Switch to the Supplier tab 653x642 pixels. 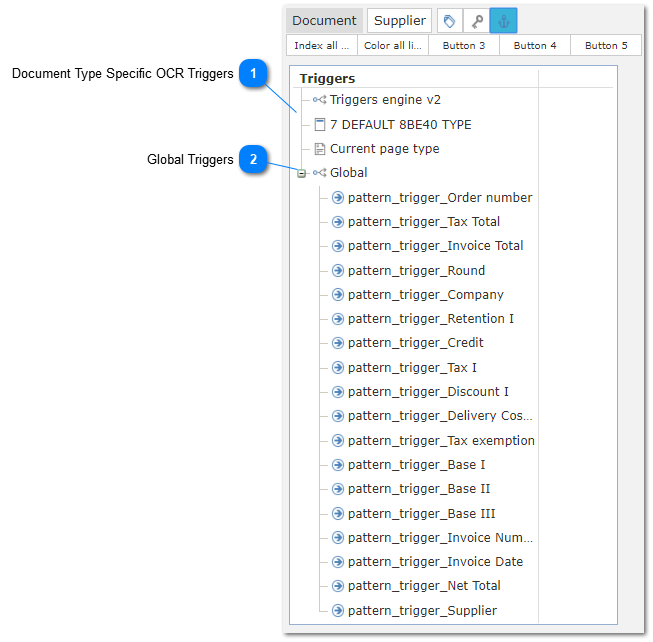(x=400, y=21)
